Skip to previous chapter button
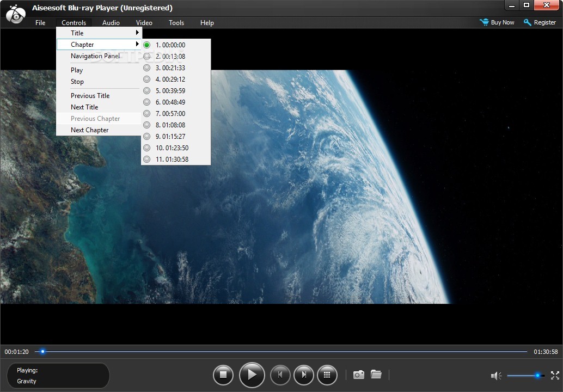The height and width of the screenshot is (392, 563). pos(280,375)
